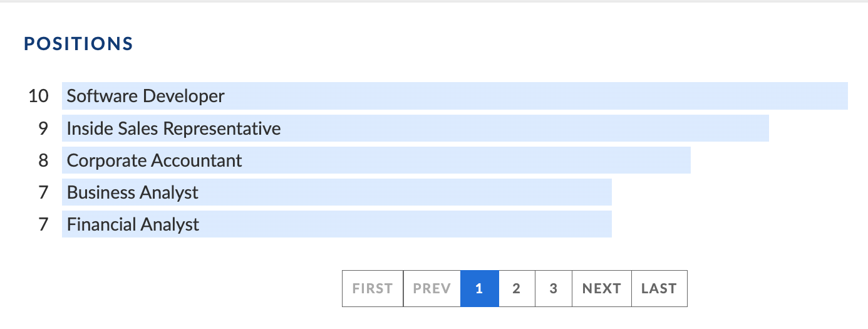Choose the Financial Analyst position
This screenshot has width=868, height=329.
pos(133,224)
